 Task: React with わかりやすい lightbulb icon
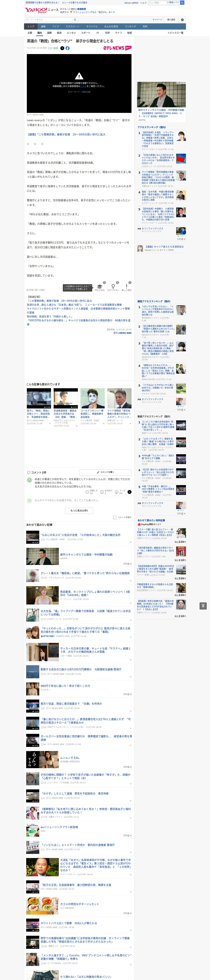[113, 286]
